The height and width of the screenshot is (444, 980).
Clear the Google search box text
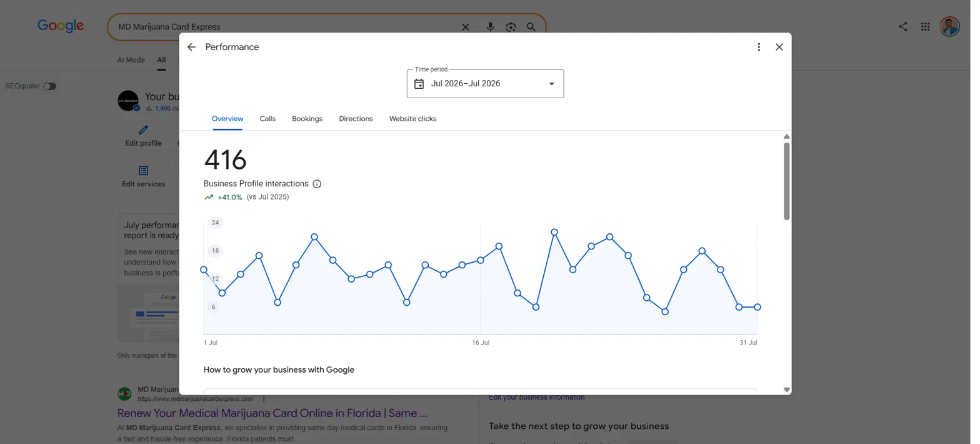click(x=465, y=27)
